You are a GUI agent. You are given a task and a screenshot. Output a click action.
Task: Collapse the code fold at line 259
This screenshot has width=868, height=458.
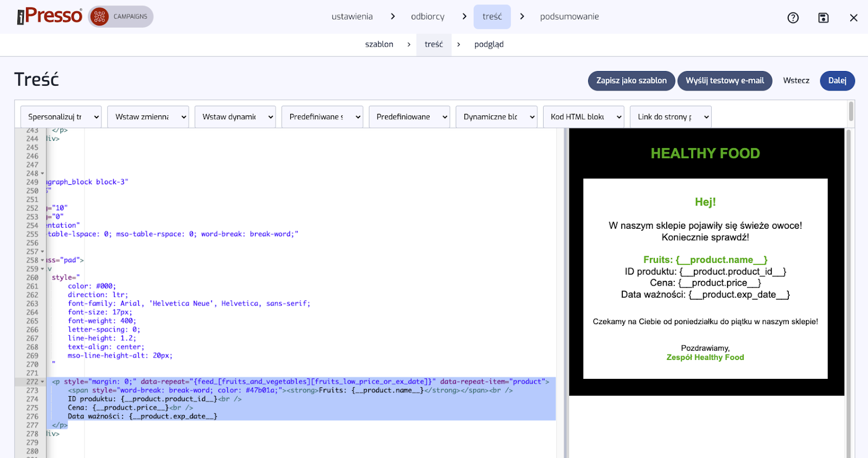(42, 269)
